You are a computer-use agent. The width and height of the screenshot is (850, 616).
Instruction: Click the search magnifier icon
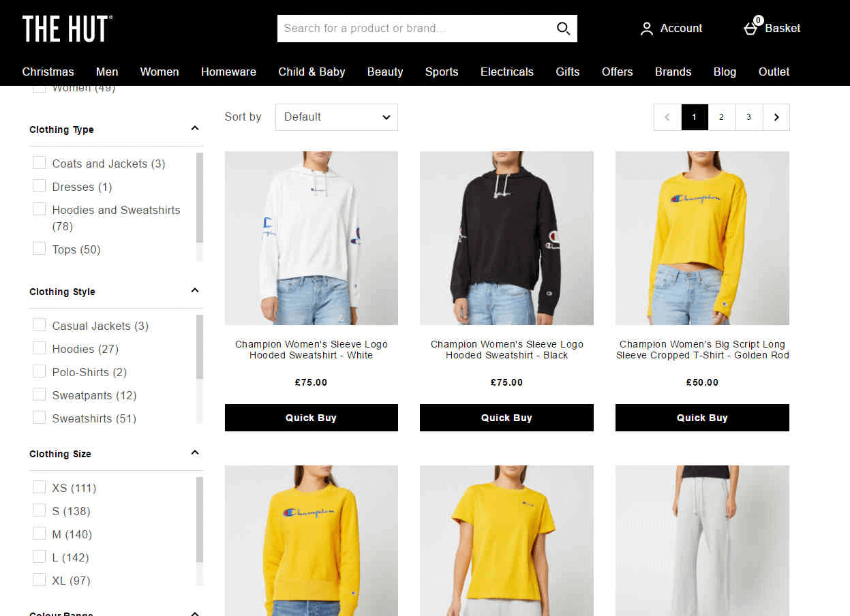(563, 28)
